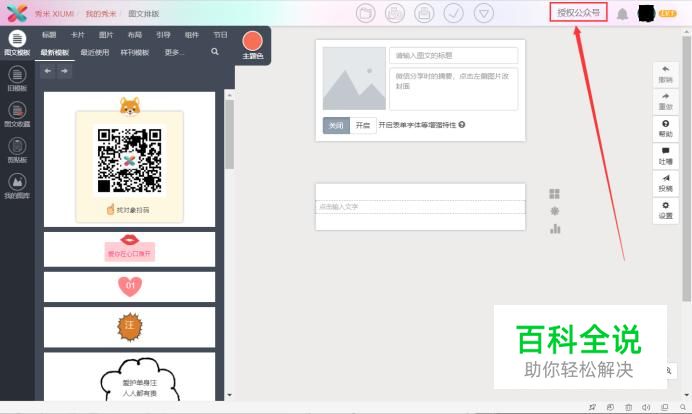Screen dimensions: 692x414
Task: Click the save disk icon in top toolbar
Action: pos(424,13)
